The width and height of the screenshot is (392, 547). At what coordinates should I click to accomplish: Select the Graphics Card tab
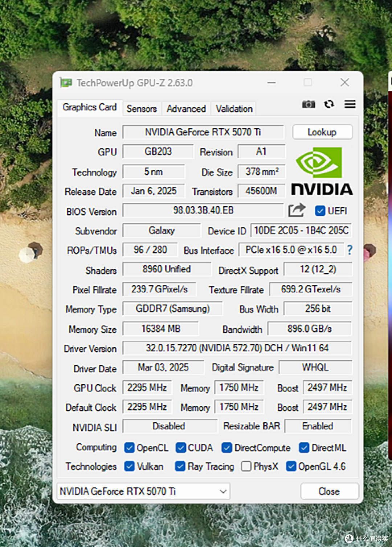89,108
